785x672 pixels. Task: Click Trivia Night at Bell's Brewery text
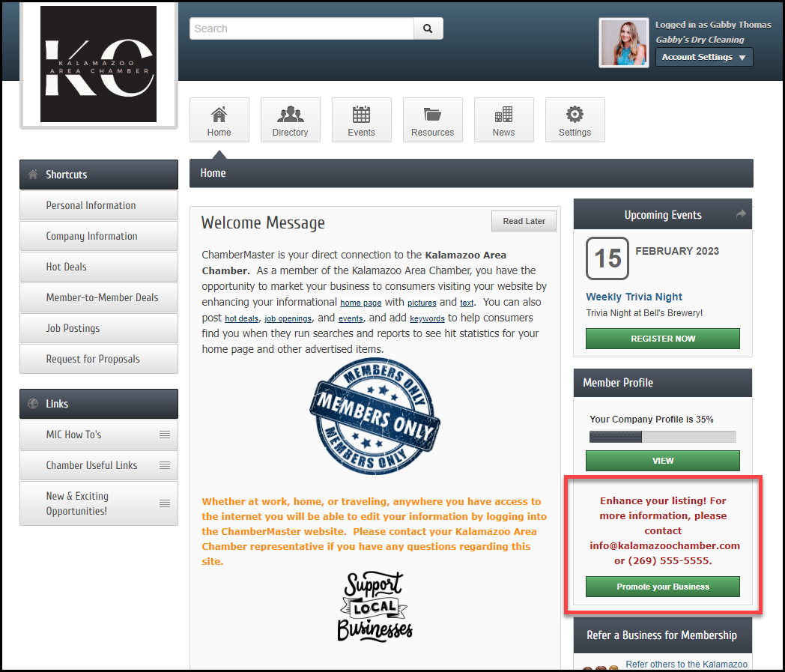point(644,313)
